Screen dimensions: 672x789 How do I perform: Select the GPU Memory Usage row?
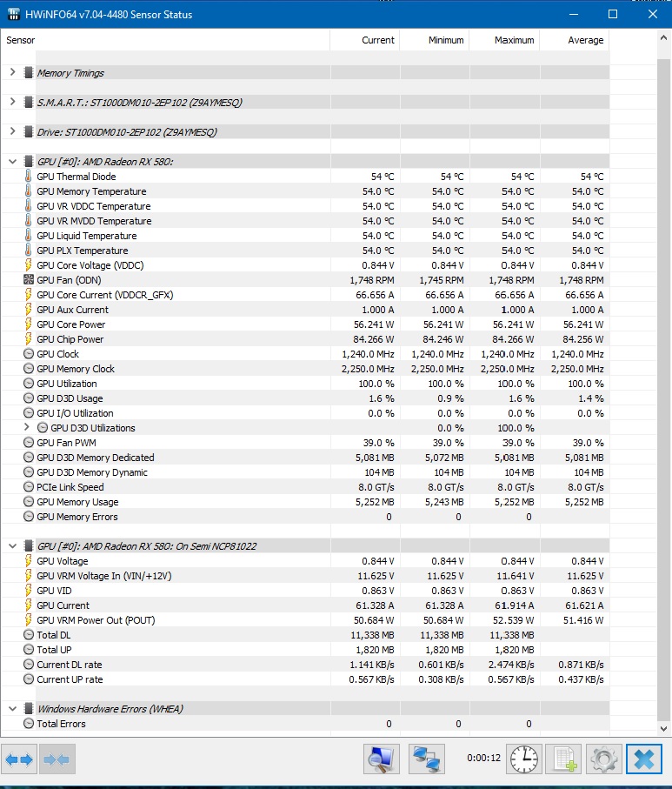tap(305, 502)
